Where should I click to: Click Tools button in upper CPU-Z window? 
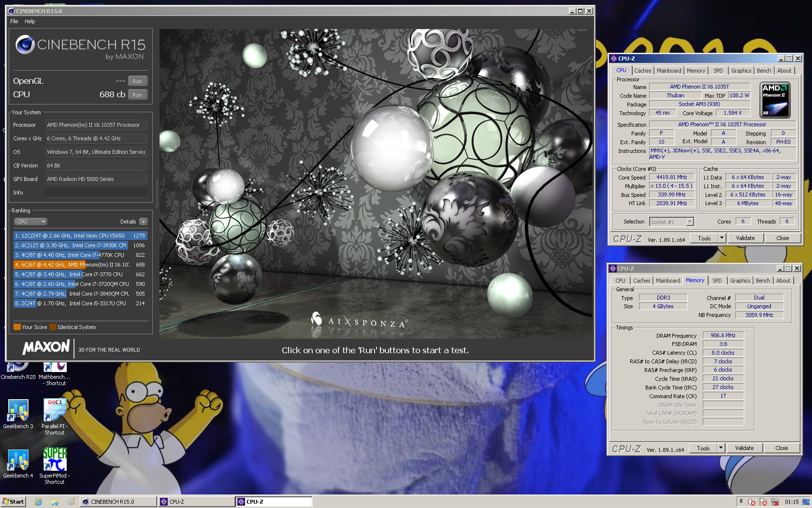pos(704,238)
